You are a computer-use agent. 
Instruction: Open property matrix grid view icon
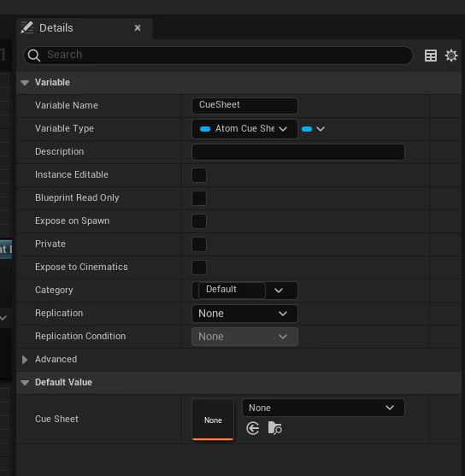(430, 56)
